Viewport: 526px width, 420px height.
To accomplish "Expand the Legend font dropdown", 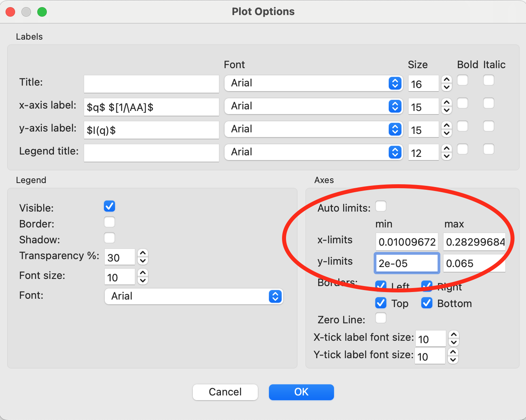I will (x=194, y=296).
